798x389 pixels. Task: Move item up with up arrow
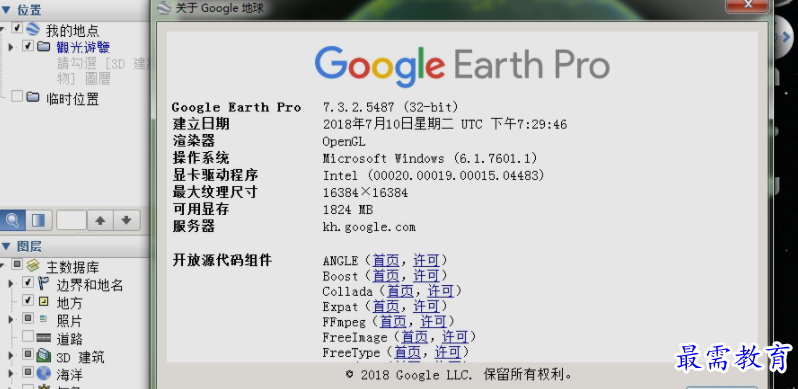tap(100, 220)
